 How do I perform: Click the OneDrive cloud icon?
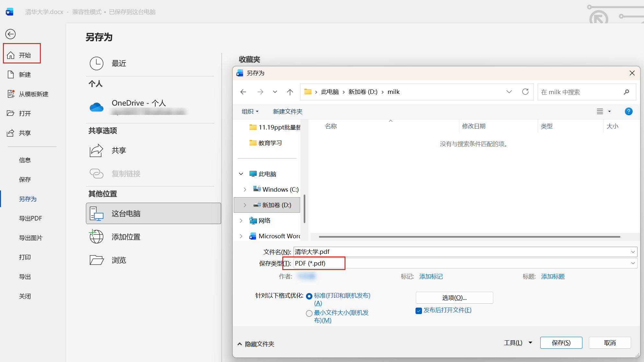(x=96, y=107)
